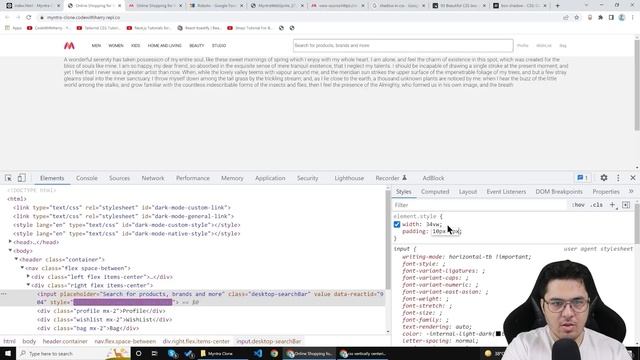Open the side panel icon in the Chrome toolbar
The image size is (640, 360).
coord(611,18)
